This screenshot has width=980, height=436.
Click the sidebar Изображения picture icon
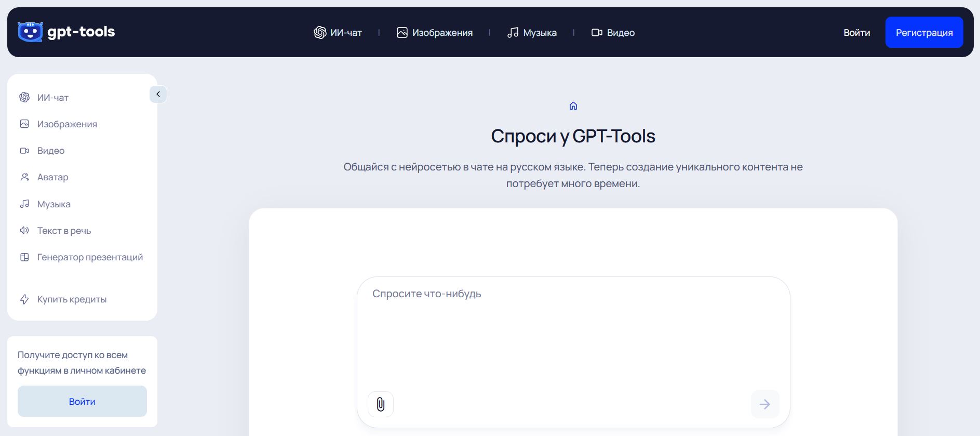click(24, 124)
